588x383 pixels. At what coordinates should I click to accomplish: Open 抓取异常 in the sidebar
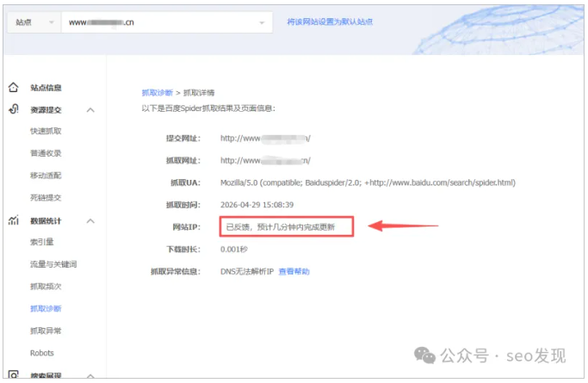point(46,330)
